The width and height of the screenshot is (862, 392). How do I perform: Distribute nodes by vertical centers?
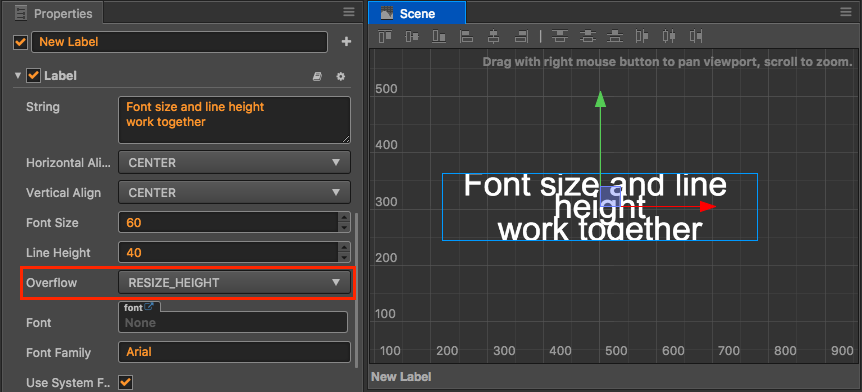point(588,36)
